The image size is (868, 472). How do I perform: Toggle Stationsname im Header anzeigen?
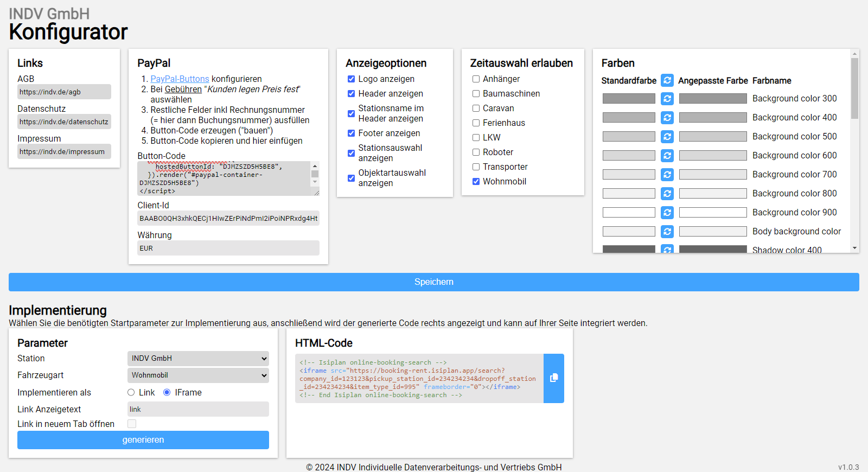coord(351,113)
